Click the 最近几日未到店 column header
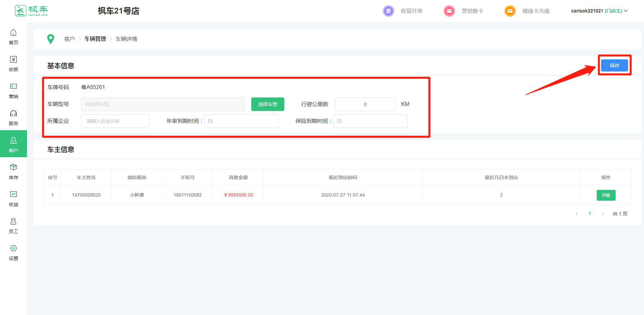Screen dimensions: 644x315 pos(501,177)
